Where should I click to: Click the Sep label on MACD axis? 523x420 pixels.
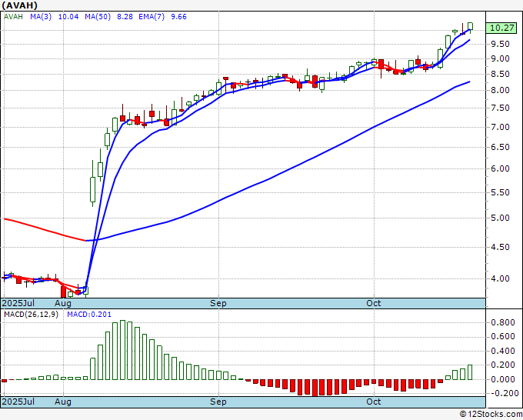click(218, 402)
